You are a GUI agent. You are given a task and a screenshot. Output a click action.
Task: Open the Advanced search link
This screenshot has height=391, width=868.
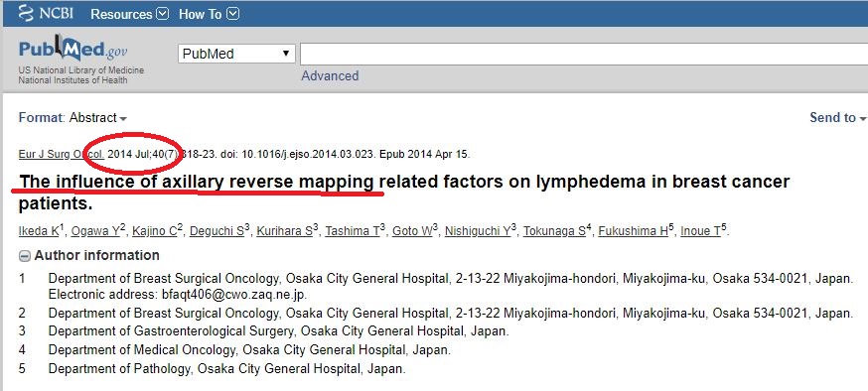pos(330,75)
